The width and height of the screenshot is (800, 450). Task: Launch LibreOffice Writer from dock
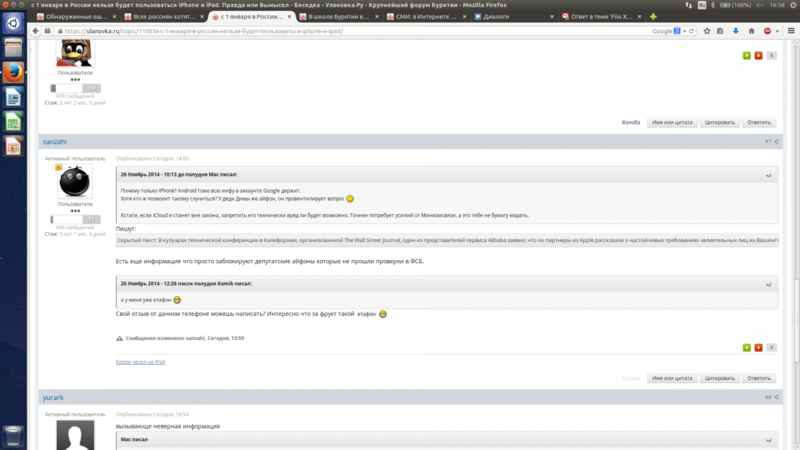click(x=13, y=97)
